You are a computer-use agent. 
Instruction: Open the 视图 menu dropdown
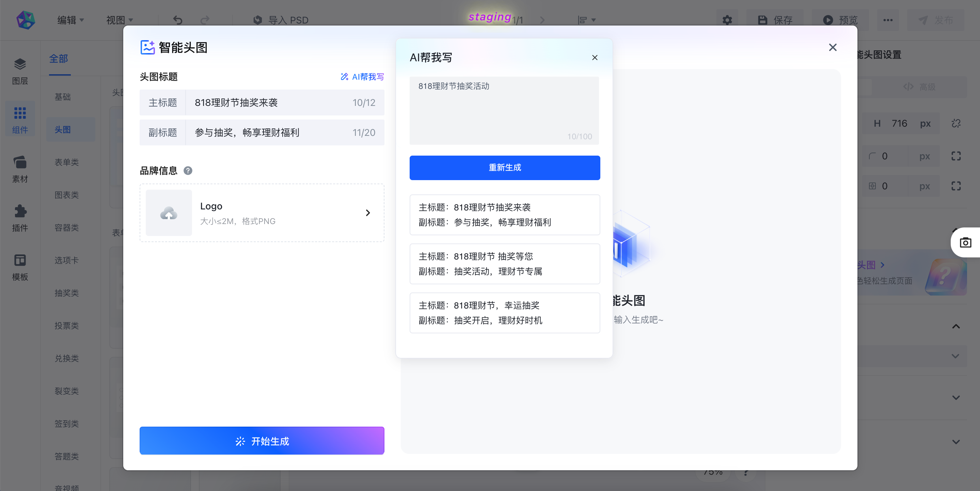tap(120, 20)
